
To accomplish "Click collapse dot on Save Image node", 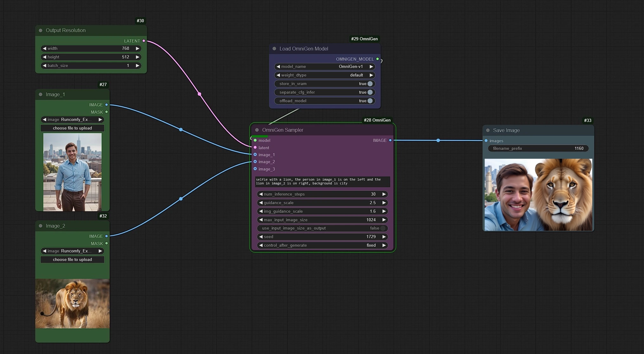I will [x=488, y=130].
